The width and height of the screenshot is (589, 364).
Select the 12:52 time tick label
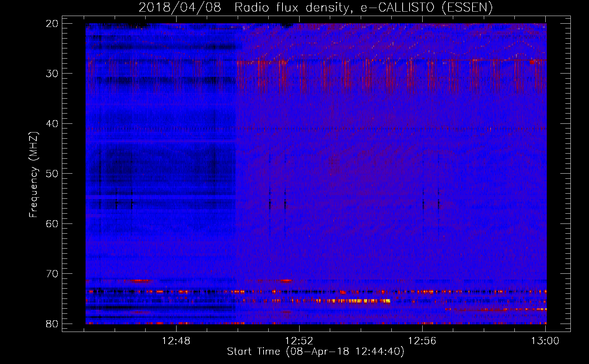click(x=299, y=341)
